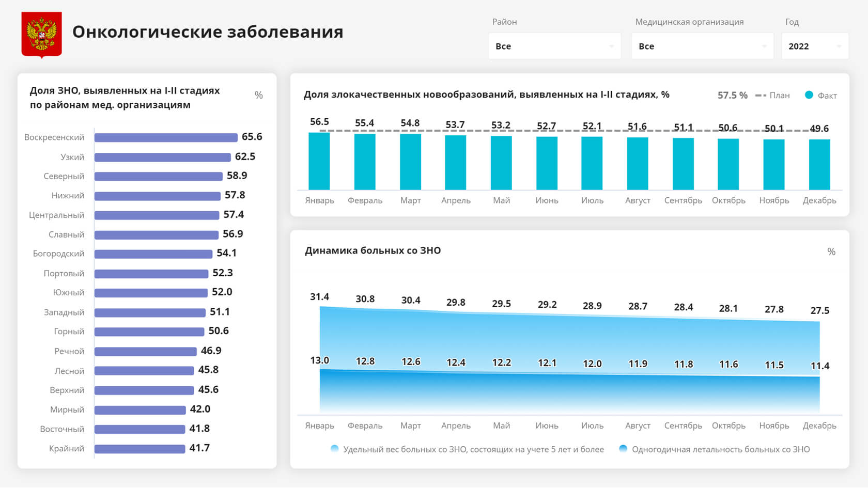The width and height of the screenshot is (868, 488).
Task: Select the Воскресенский bar valued 65.6
Action: point(166,137)
